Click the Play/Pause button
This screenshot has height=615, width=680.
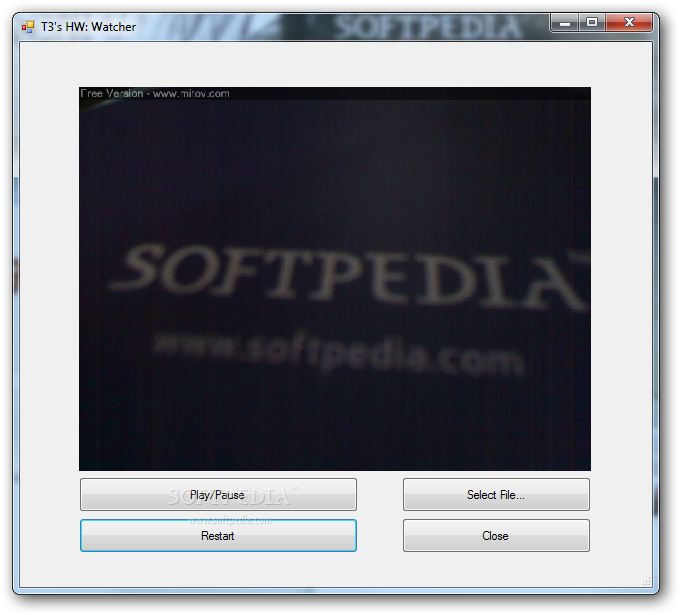[x=218, y=494]
